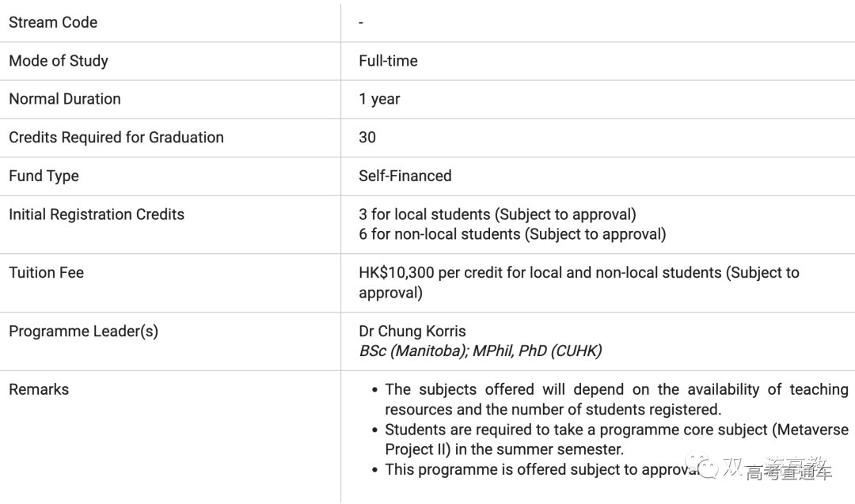The image size is (855, 504).
Task: Click the WeChat watermark logo icon
Action: pos(702,467)
